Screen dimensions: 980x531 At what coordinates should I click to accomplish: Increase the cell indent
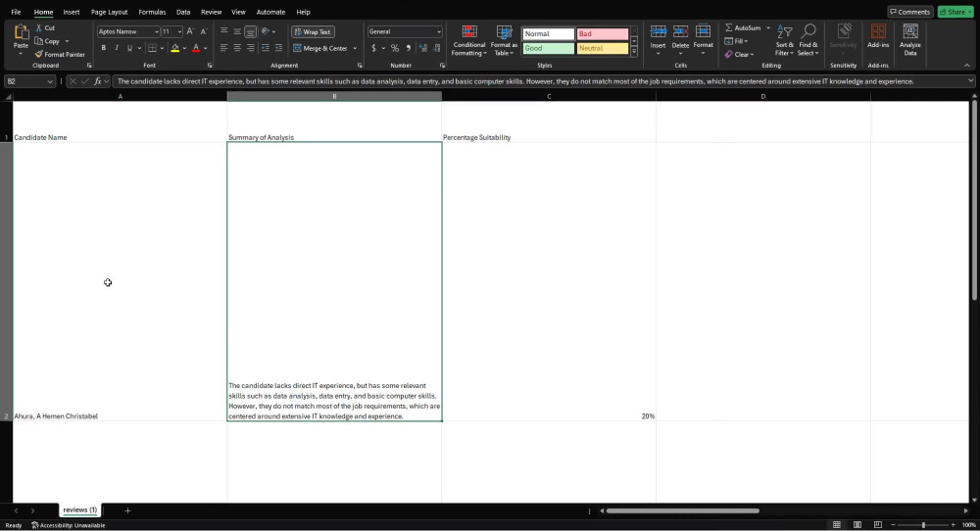(278, 48)
